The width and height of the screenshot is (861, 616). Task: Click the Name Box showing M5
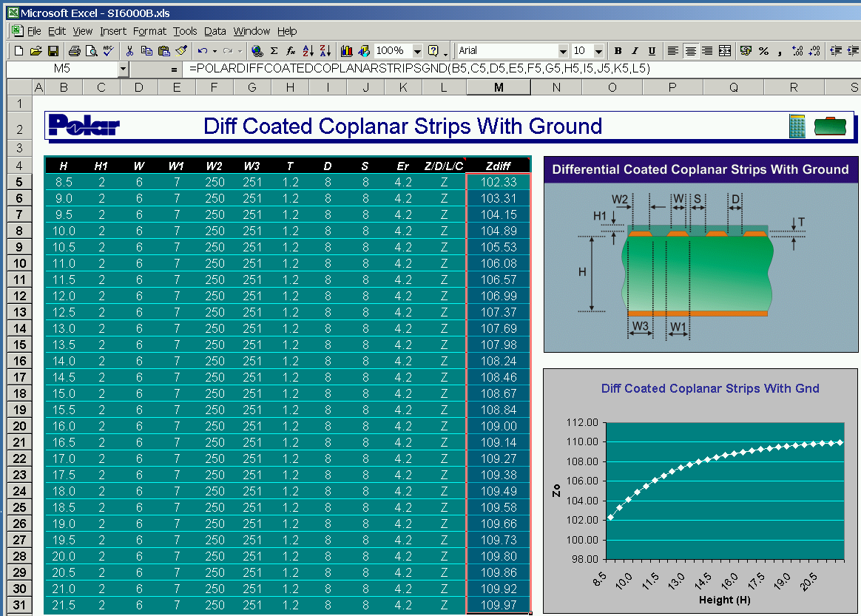pos(62,69)
